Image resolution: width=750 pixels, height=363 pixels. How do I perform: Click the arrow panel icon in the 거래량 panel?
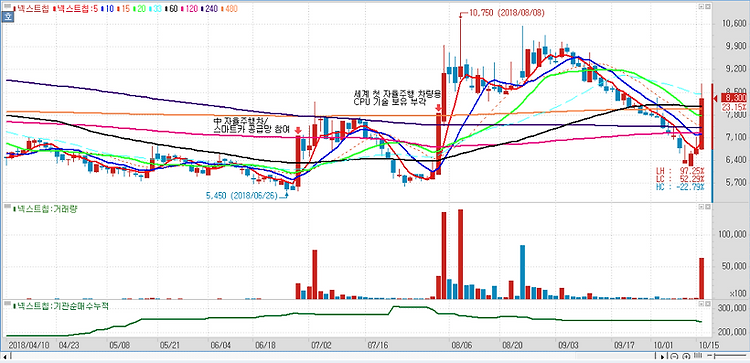coord(701,207)
